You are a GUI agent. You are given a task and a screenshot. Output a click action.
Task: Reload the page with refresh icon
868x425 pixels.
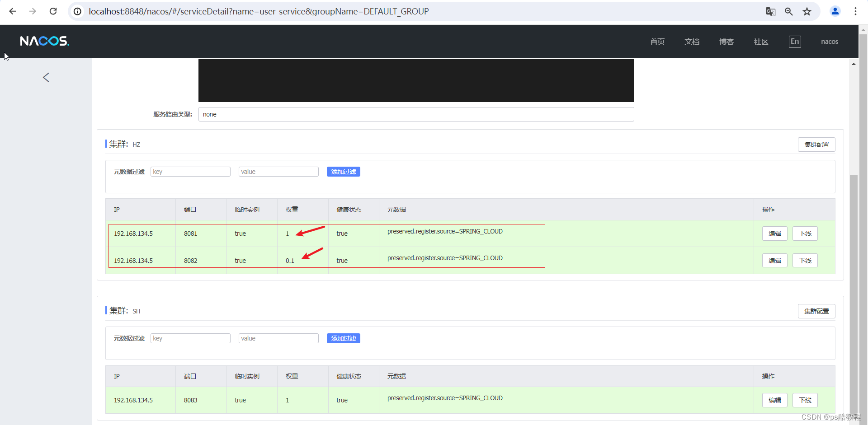pos(53,11)
